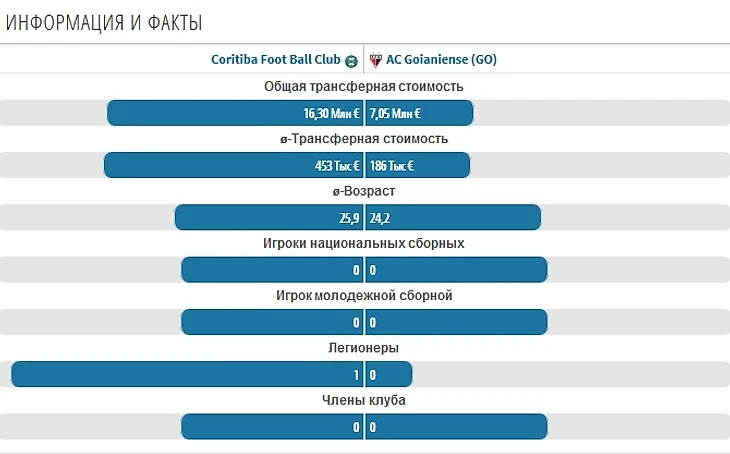Screen dimensions: 730x454
Task: Click the 16,30 Млн € value bar
Action: coord(235,113)
